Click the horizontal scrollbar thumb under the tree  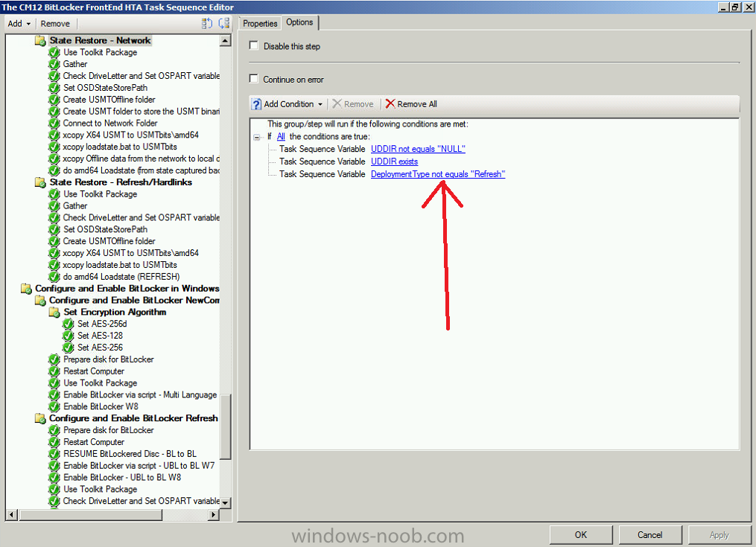point(90,515)
